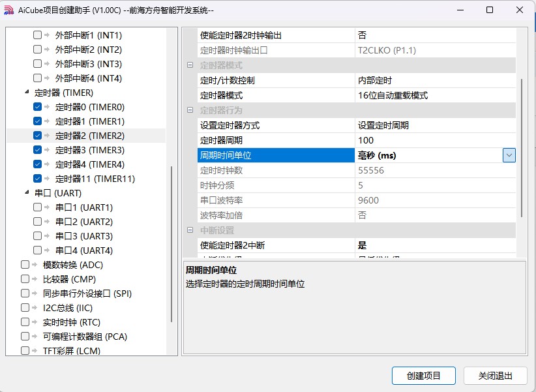Click the left tree panel vertical scrollbar
Screen dimensions: 536x392
click(171, 244)
